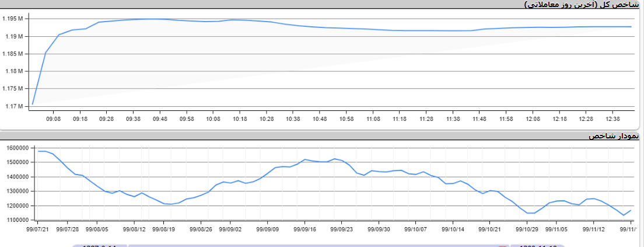Click the 1600000 value label on lower chart
Screen dimensions: 644x247
click(x=19, y=148)
